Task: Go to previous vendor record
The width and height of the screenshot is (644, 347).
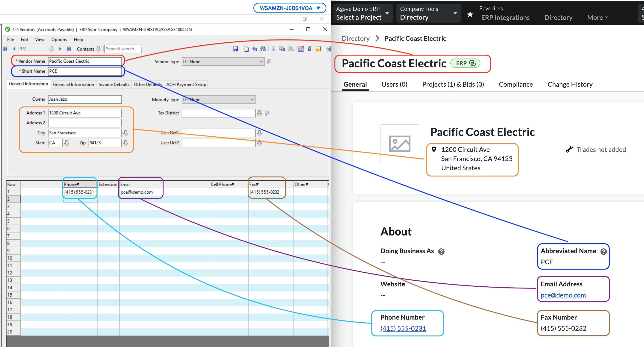Action: [14, 49]
